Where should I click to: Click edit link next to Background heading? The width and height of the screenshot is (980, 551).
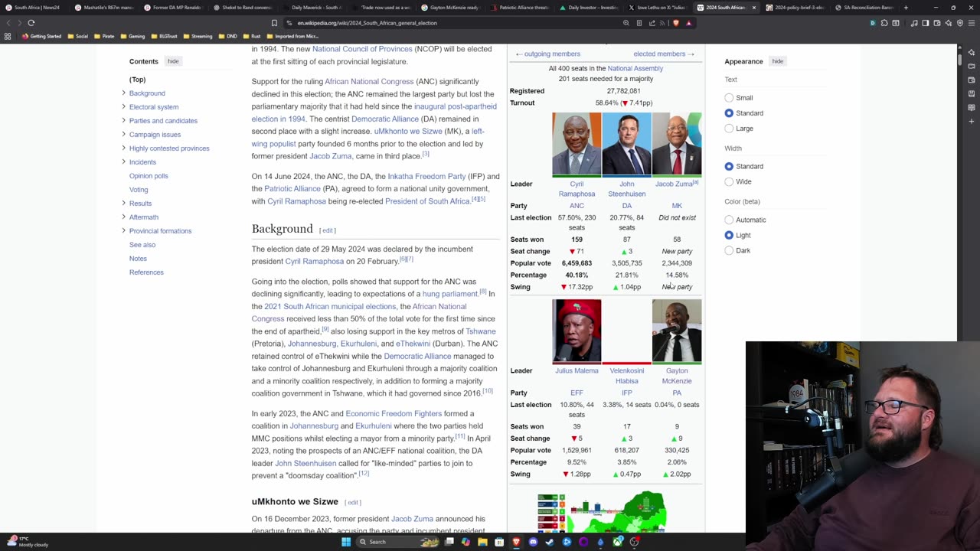point(328,230)
